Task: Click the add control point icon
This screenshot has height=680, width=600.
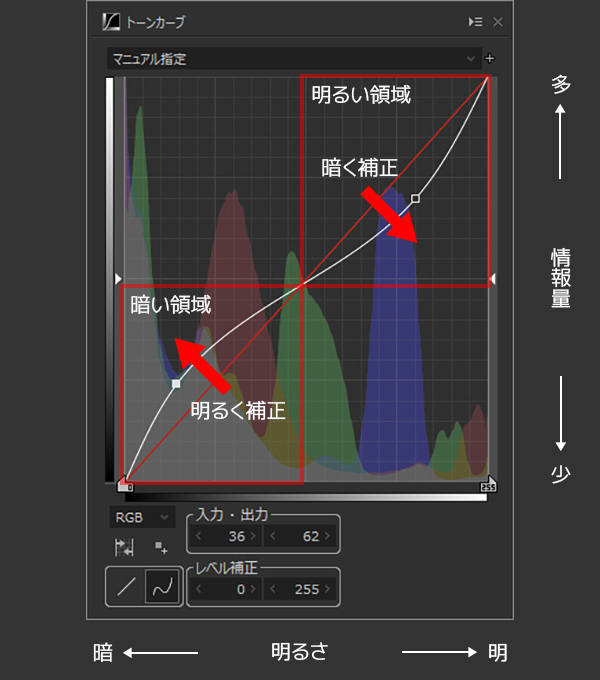Action: 161,548
